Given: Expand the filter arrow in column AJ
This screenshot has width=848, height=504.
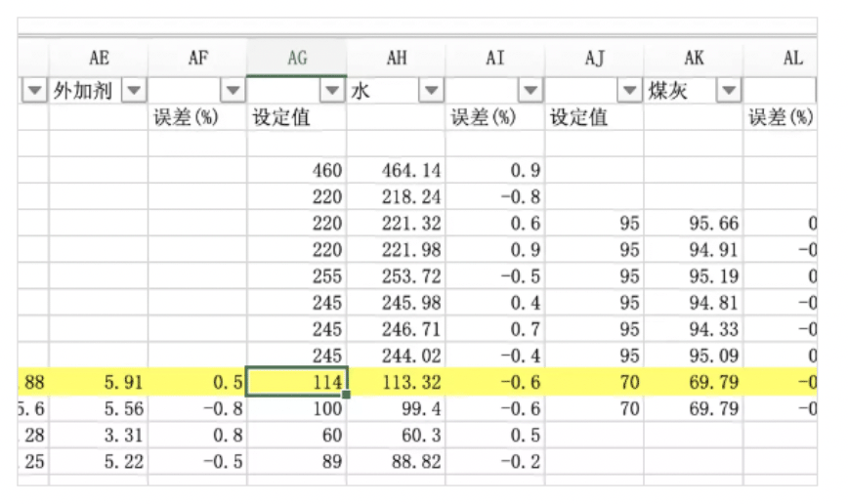Looking at the screenshot, I should 630,91.
